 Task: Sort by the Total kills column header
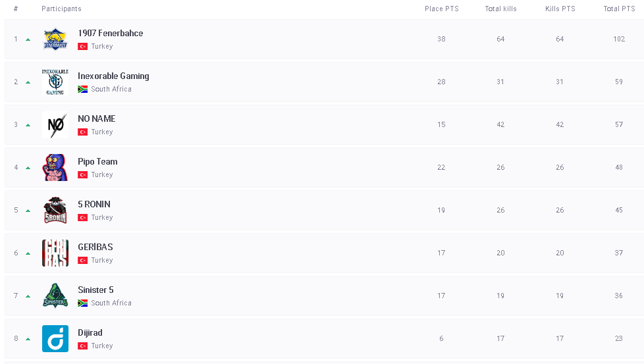pyautogui.click(x=500, y=9)
